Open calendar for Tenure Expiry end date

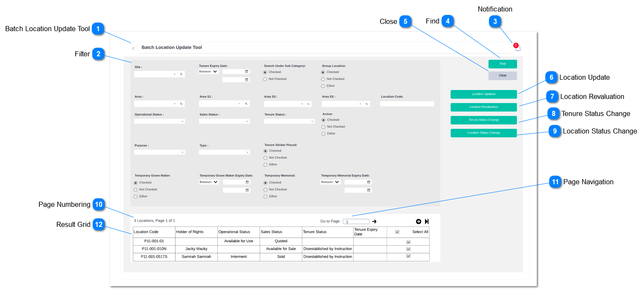pyautogui.click(x=246, y=80)
